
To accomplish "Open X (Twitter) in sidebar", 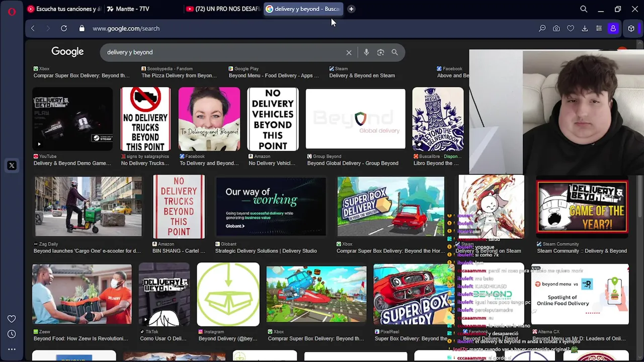I will (12, 165).
